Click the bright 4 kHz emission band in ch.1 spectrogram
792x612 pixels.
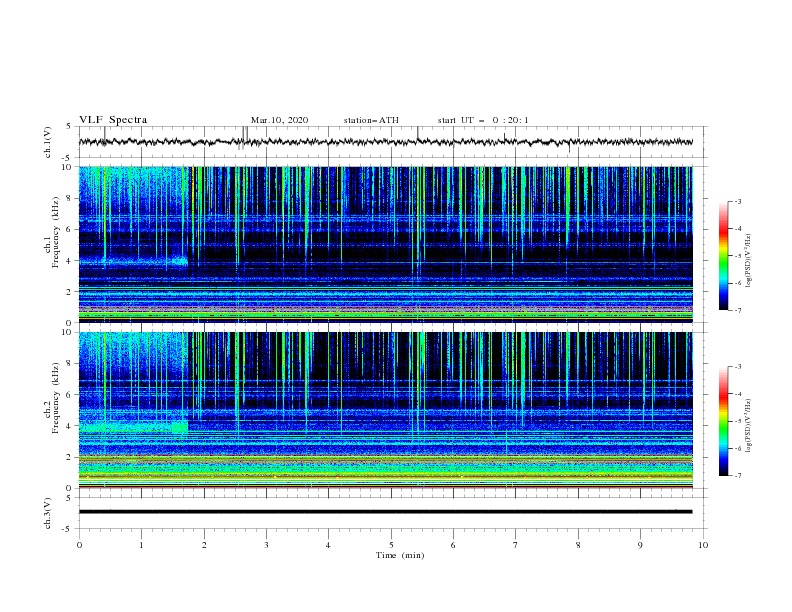(x=133, y=261)
